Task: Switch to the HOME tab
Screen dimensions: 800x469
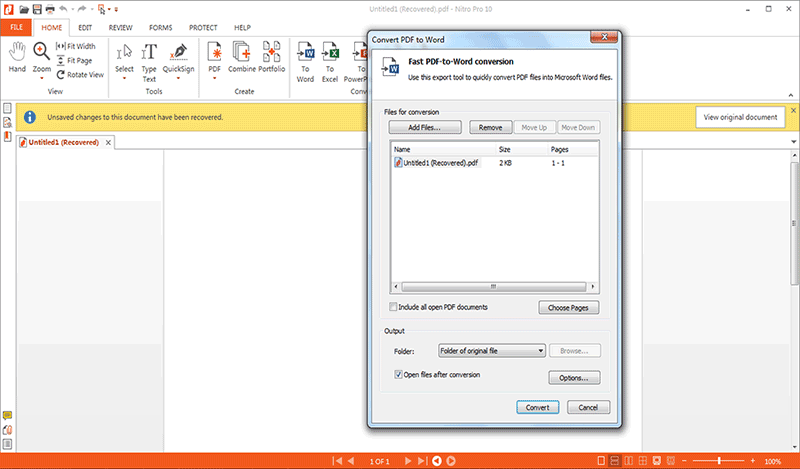Action: tap(52, 28)
